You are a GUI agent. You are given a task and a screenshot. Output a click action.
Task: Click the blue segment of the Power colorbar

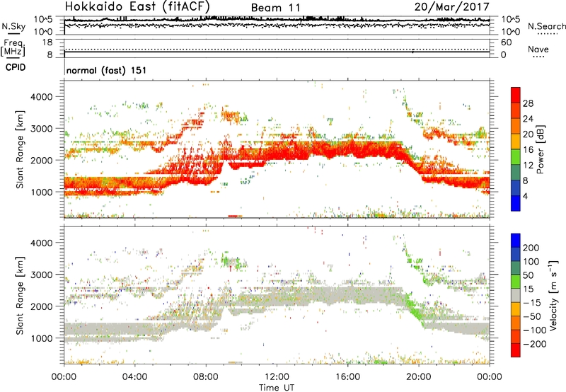coord(516,203)
